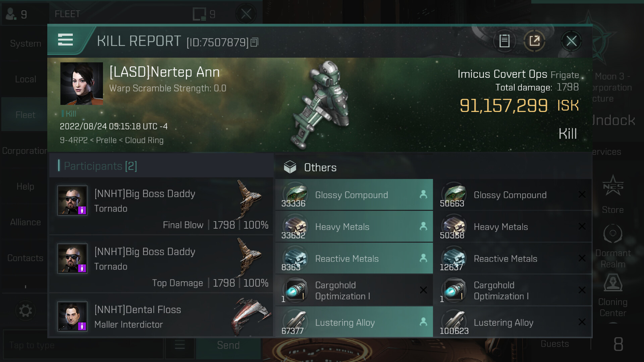Open the settings gear in sidebar
This screenshot has height=362, width=644.
[x=25, y=311]
